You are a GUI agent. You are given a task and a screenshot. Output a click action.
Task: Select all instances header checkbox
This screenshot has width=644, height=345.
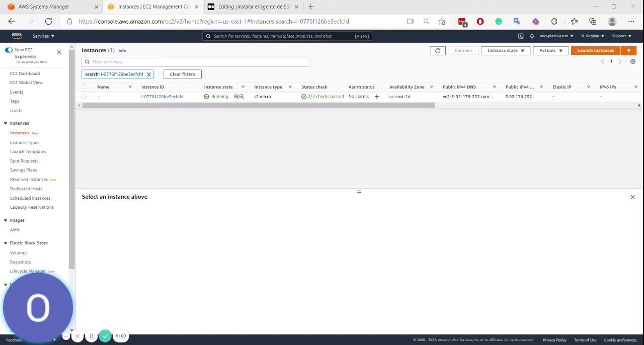tap(84, 87)
